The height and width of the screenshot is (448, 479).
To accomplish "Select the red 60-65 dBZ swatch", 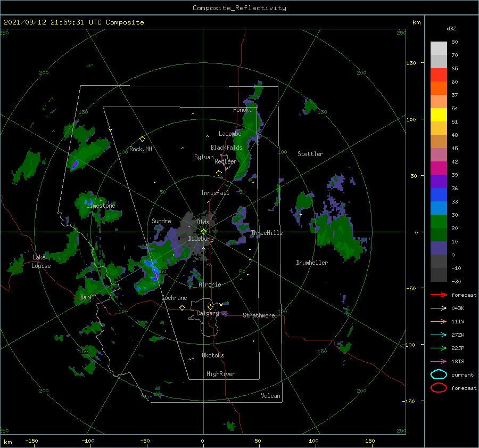I will (x=439, y=75).
